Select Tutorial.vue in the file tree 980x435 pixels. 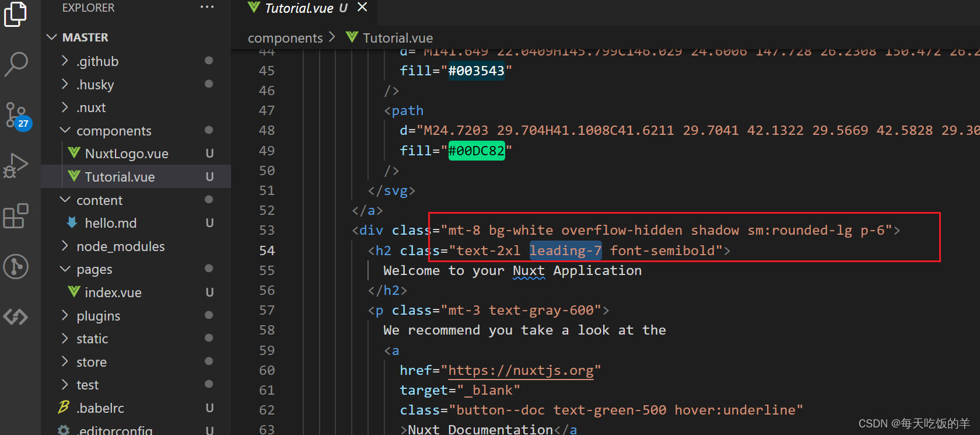(120, 176)
